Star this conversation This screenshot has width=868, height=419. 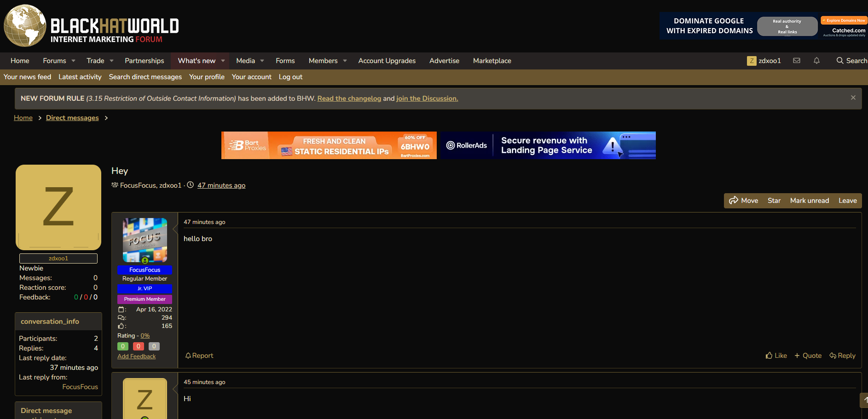pos(774,201)
